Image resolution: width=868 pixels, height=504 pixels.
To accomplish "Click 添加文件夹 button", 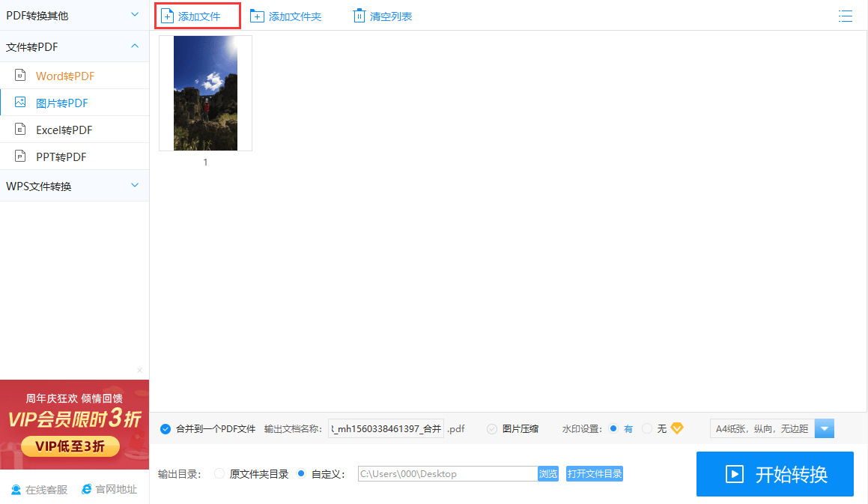I will (x=285, y=16).
